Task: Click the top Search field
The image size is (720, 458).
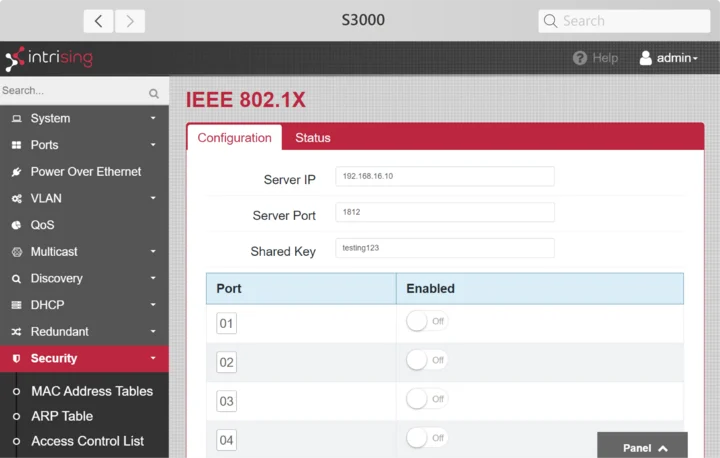Action: [624, 21]
